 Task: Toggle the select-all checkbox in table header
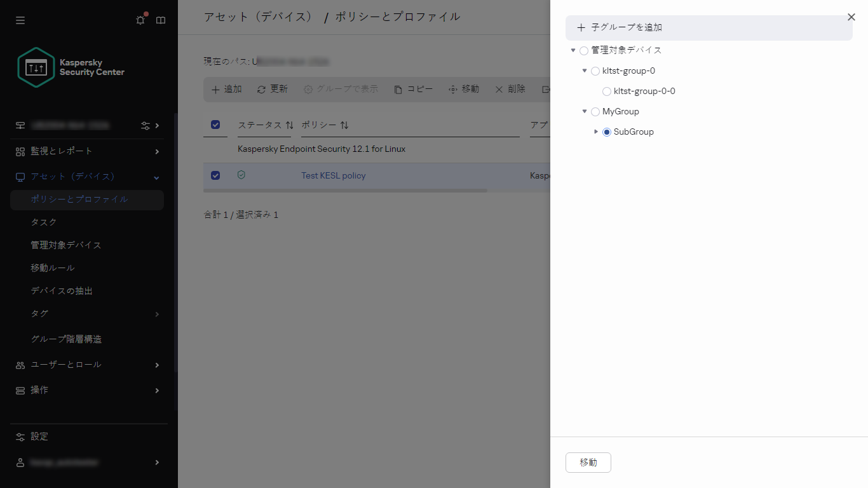[x=215, y=125]
